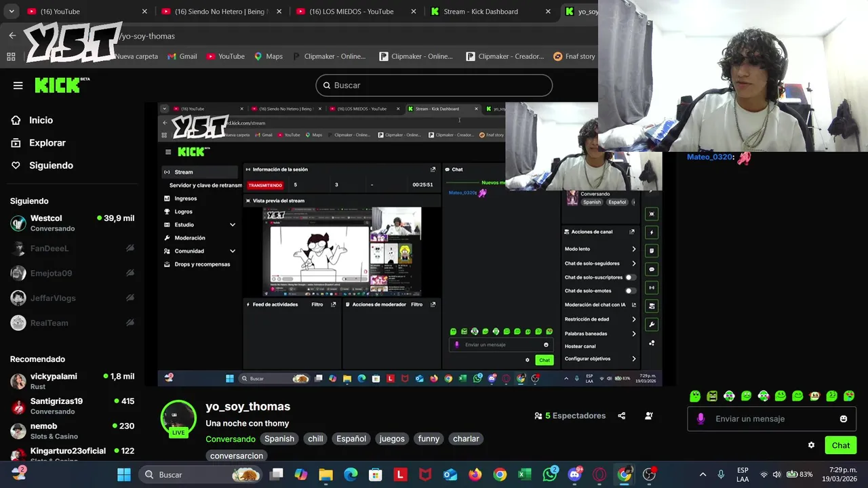Focus the Buscar search field on Kick
Image resolution: width=868 pixels, height=488 pixels.
(x=434, y=85)
